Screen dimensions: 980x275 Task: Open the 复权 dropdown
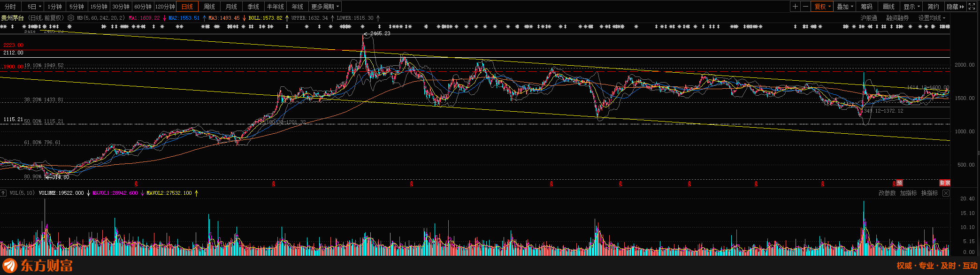822,7
